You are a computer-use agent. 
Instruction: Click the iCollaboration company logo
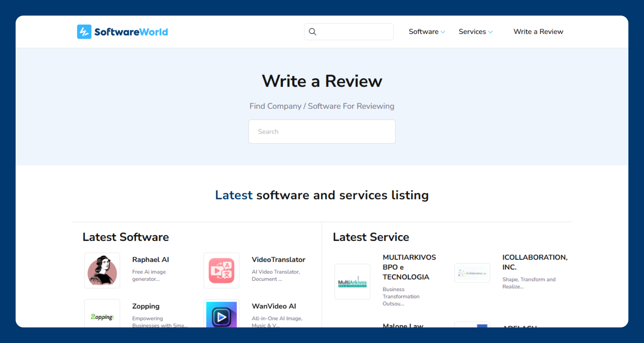[472, 273]
